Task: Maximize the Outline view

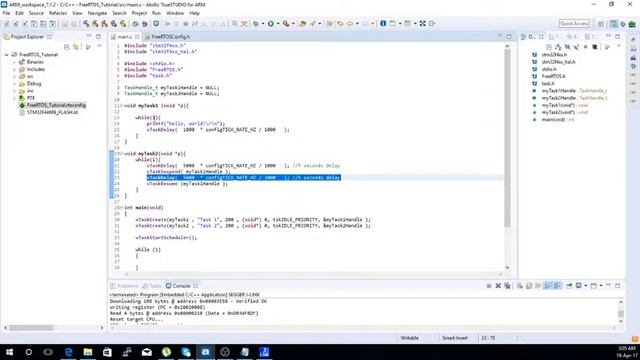Action: [618, 37]
